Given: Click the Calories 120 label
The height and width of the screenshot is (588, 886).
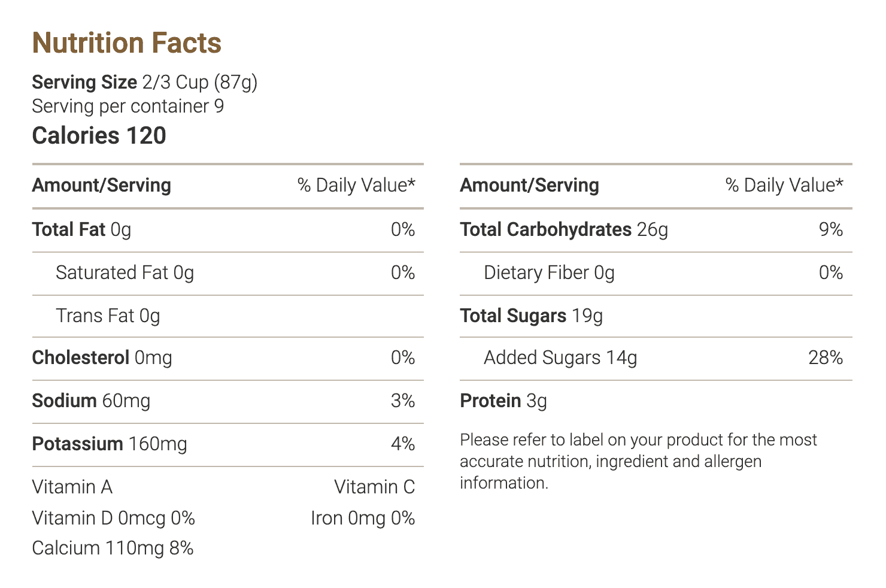Looking at the screenshot, I should 99,135.
